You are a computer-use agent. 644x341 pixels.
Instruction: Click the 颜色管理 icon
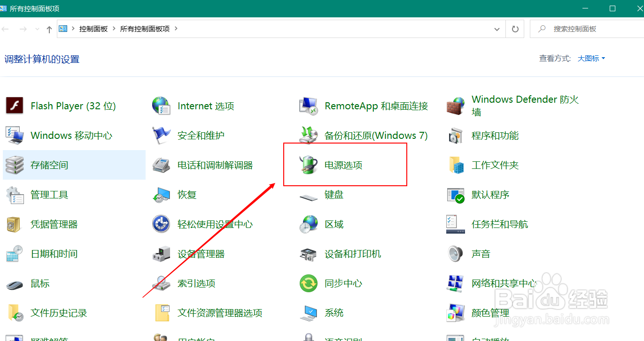(455, 313)
